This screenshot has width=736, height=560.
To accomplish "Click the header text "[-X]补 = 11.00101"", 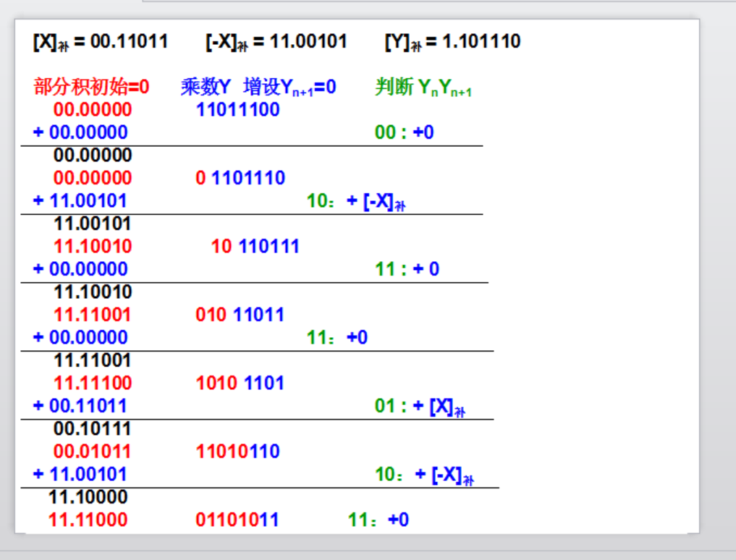I will click(x=276, y=42).
